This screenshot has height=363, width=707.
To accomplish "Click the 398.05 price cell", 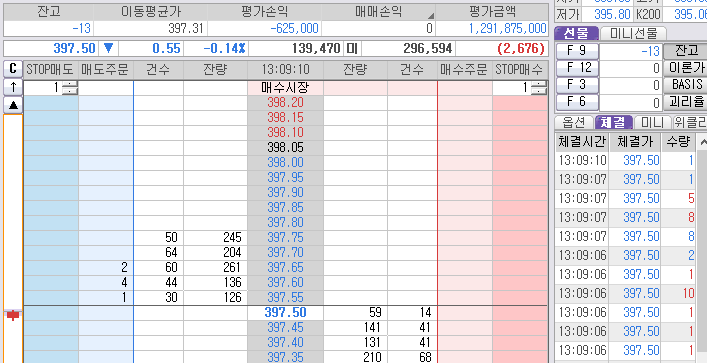I will 285,147.
